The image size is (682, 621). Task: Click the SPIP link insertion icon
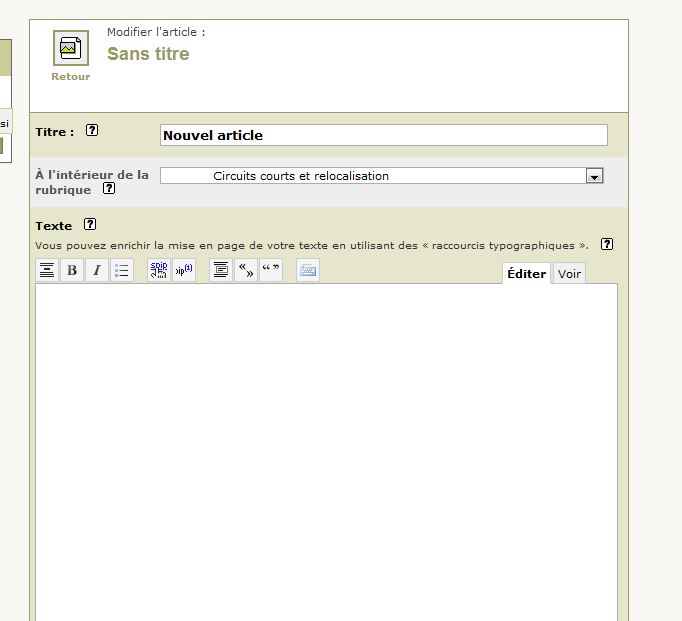pyautogui.click(x=159, y=270)
